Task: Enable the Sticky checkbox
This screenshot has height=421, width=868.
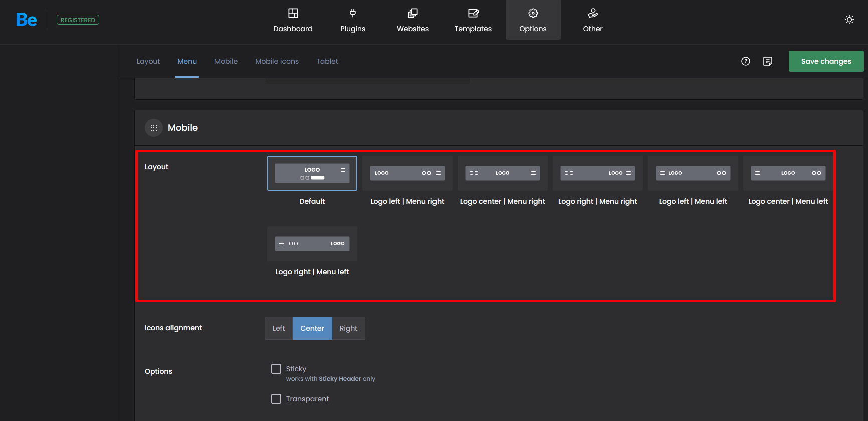Action: pos(276,369)
